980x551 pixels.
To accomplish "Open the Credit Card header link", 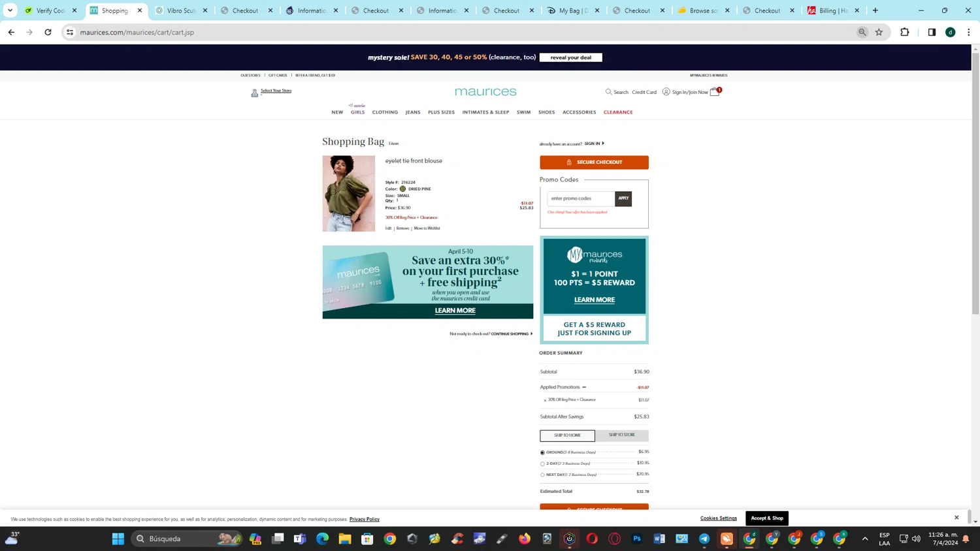I will [644, 92].
